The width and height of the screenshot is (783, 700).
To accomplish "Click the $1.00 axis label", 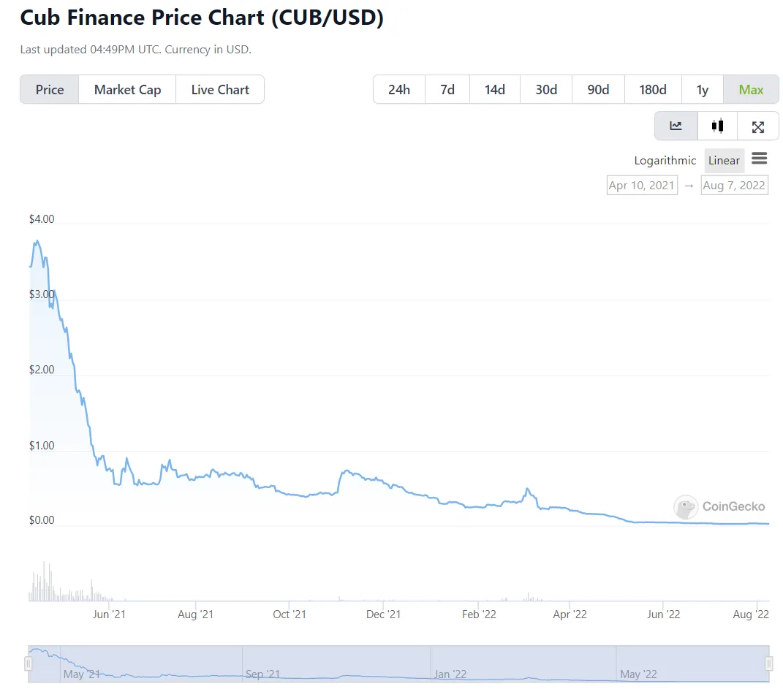I will coord(42,445).
